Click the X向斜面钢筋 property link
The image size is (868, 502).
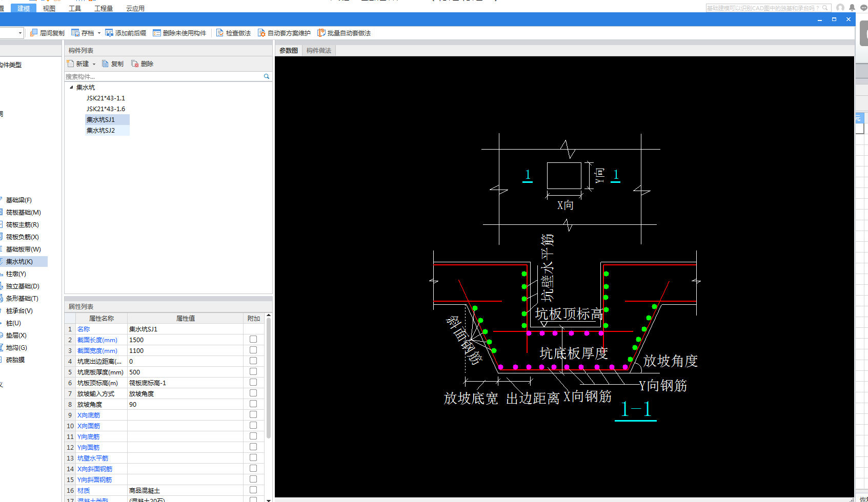point(95,469)
